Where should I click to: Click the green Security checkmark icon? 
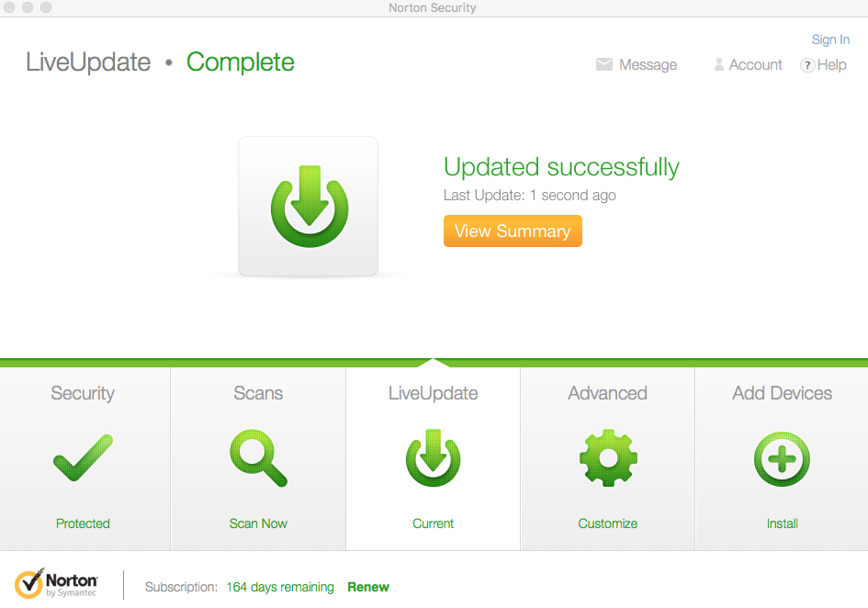tap(83, 458)
